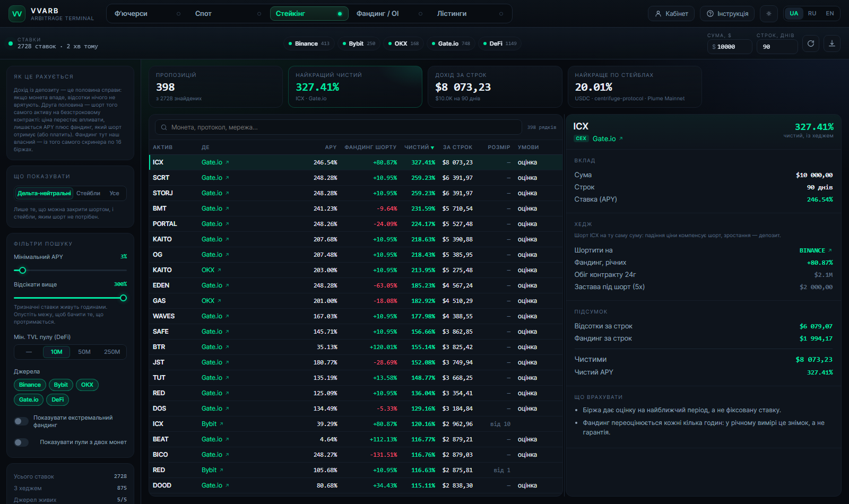Switch to Ф'ючерси tab
The height and width of the screenshot is (504, 849).
(148, 14)
